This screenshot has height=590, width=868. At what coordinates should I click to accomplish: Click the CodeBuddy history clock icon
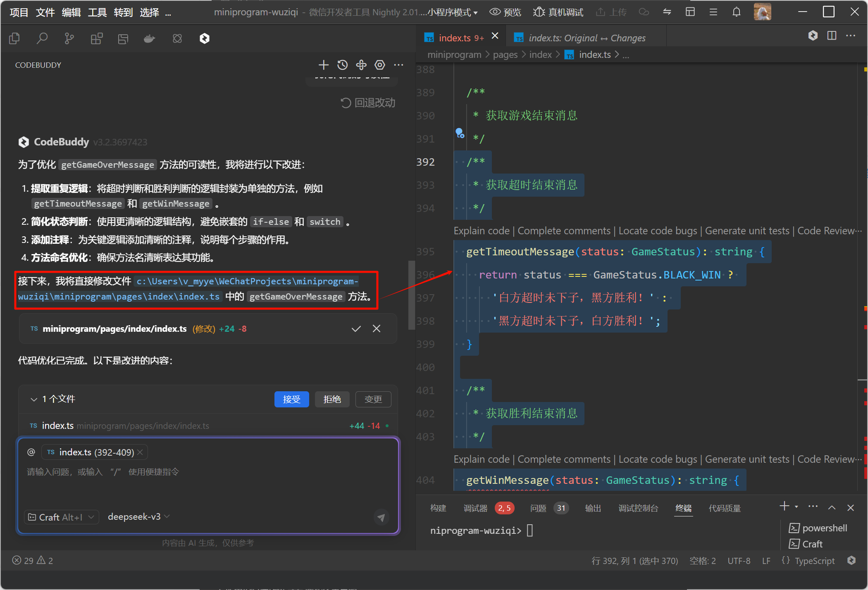coord(342,65)
